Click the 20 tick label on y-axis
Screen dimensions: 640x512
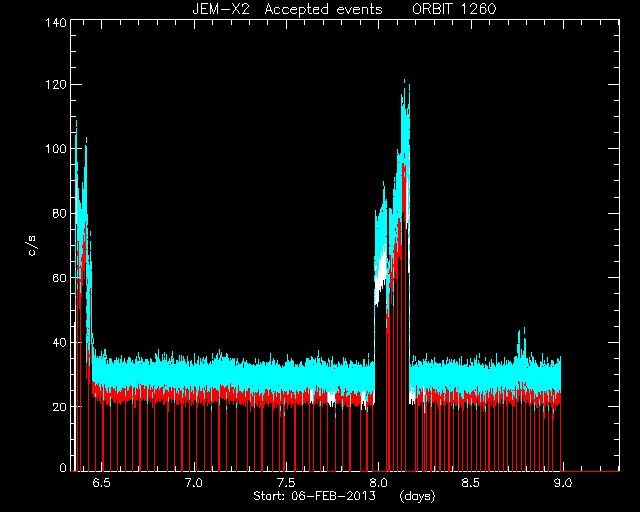pos(59,407)
